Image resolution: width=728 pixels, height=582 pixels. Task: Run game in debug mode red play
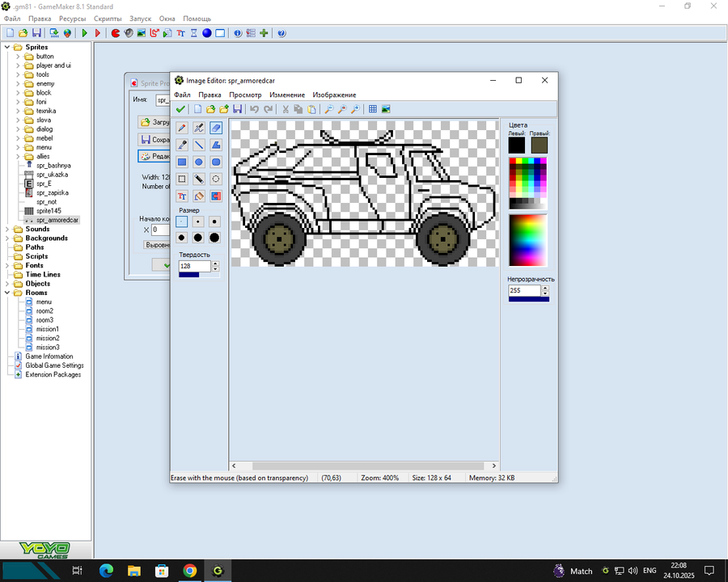click(x=98, y=33)
